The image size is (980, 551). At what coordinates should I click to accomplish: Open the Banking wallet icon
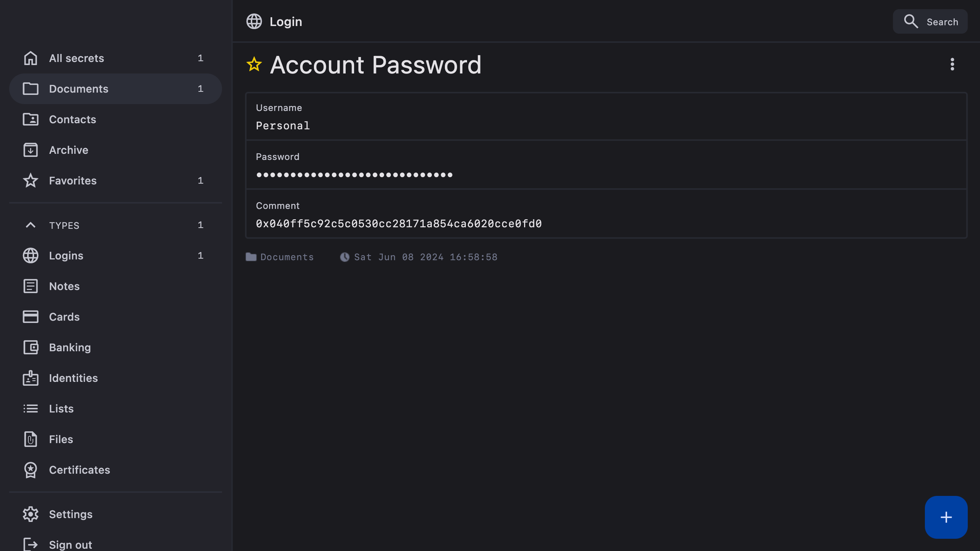click(x=31, y=347)
